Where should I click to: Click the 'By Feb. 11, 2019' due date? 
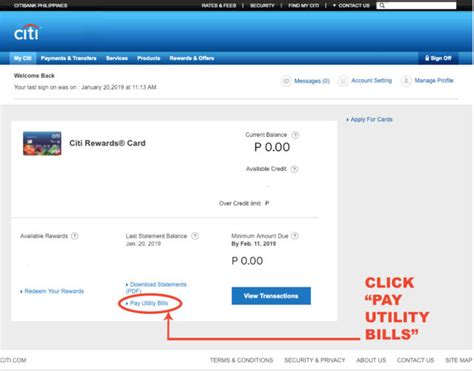[x=253, y=244]
